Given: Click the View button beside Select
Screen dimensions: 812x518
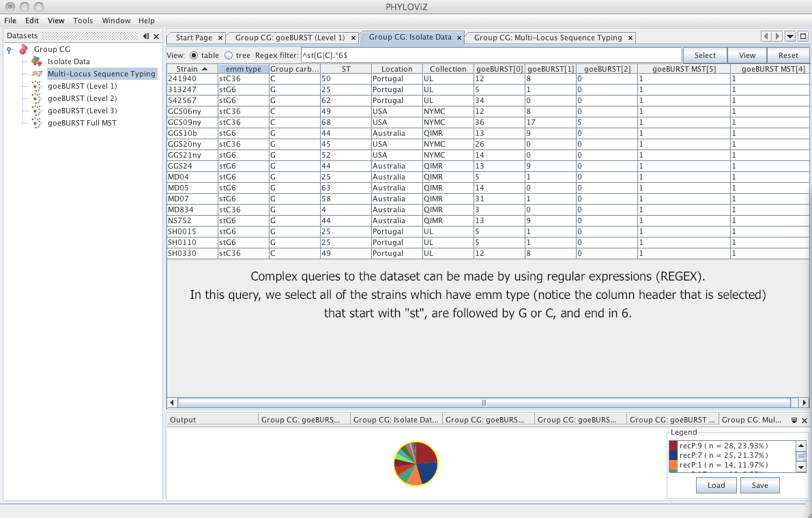Looking at the screenshot, I should click(746, 55).
